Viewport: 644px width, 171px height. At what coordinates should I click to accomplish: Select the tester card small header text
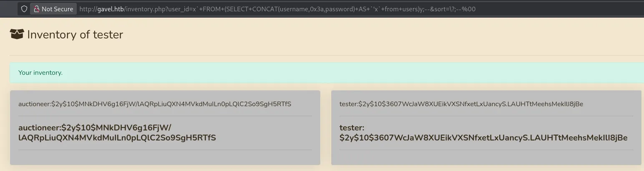tap(461, 104)
